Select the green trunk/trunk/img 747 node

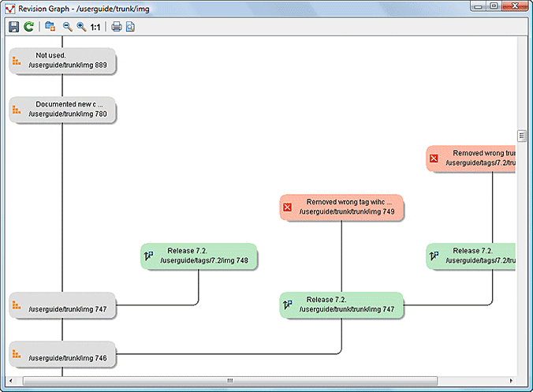pyautogui.click(x=341, y=304)
